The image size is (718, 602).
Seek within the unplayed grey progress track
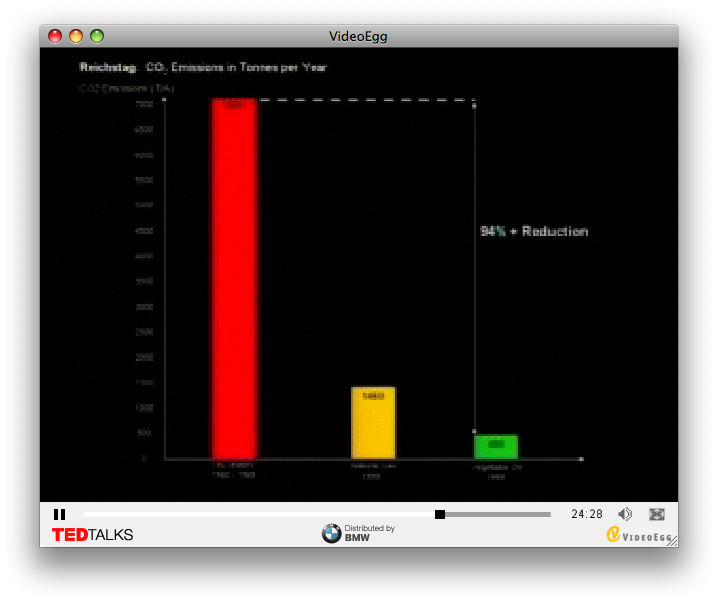click(498, 514)
